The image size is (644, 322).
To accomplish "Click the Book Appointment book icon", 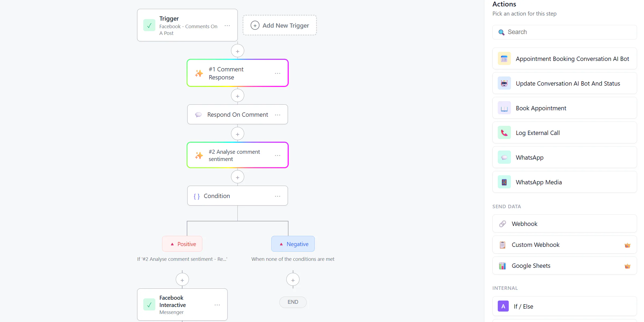I will coord(504,108).
